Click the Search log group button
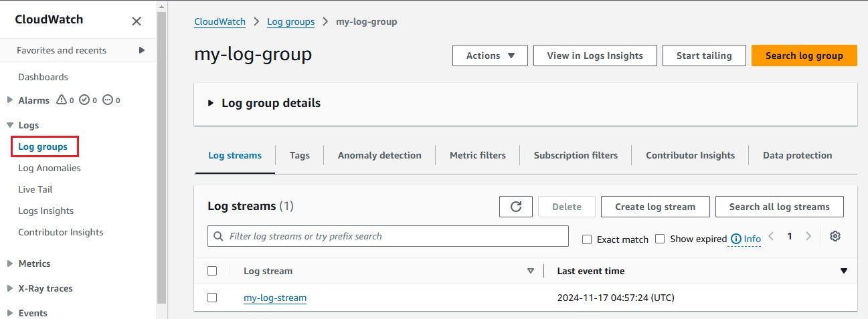This screenshot has height=319, width=868. tap(804, 56)
